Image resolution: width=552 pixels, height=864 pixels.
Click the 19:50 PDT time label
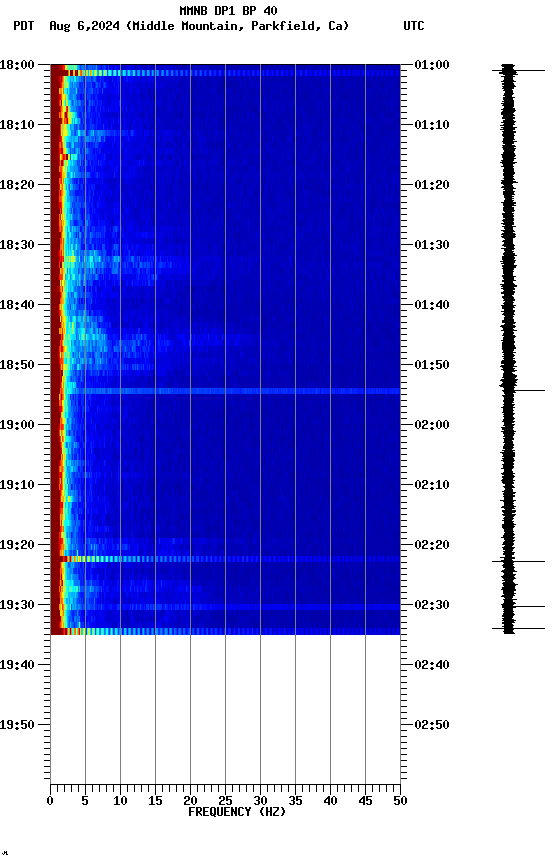click(x=17, y=725)
